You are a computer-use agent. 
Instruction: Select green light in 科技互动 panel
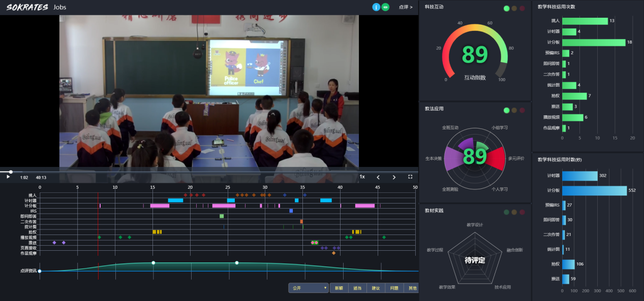[506, 8]
